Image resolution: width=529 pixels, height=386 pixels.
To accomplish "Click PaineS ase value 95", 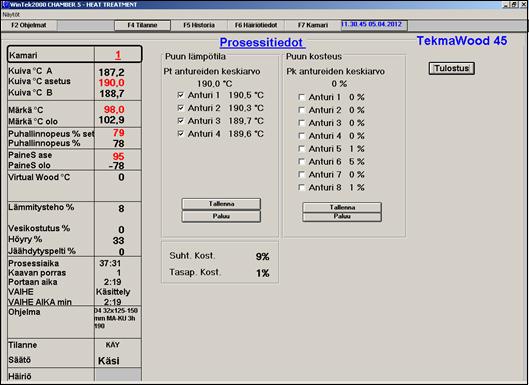I will coord(118,156).
